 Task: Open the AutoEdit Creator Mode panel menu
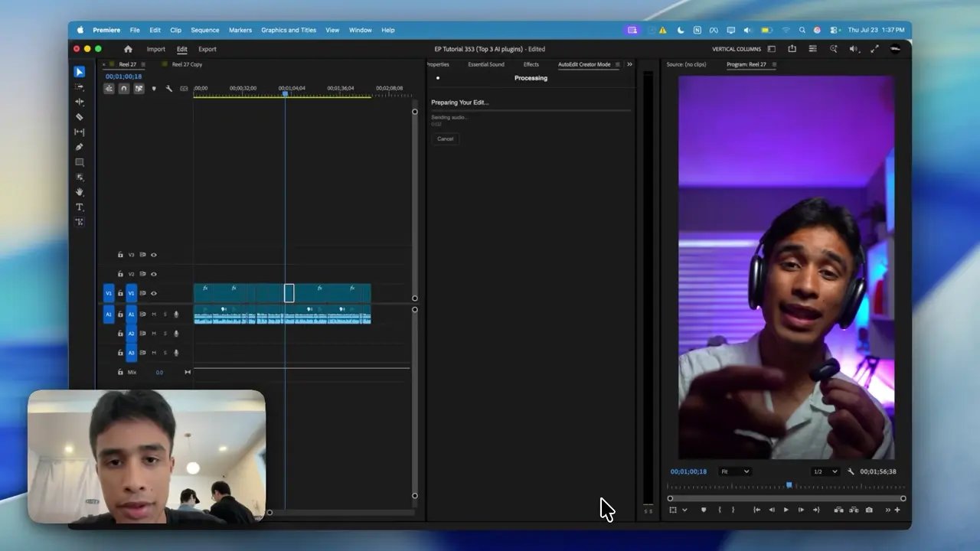click(x=618, y=64)
